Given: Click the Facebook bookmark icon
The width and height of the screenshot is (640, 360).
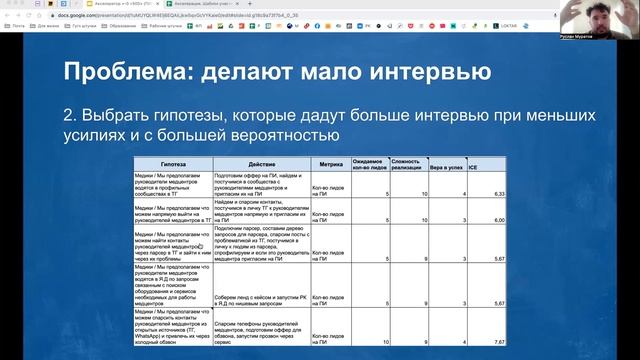Looking at the screenshot, I should coord(317,26).
